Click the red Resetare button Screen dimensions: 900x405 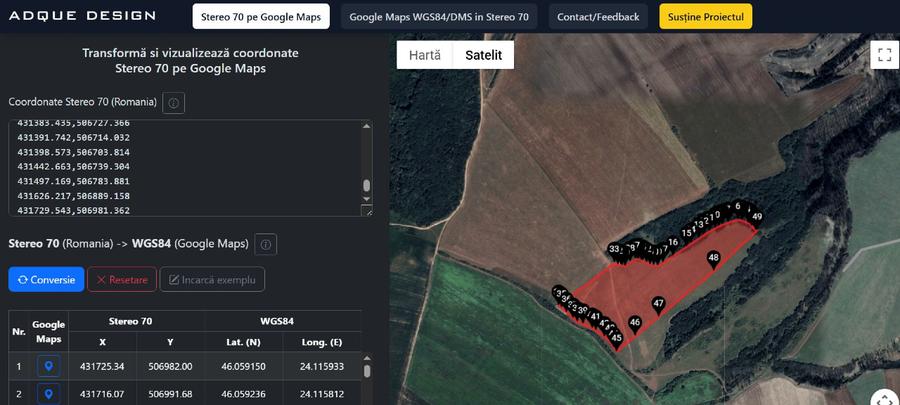point(122,279)
